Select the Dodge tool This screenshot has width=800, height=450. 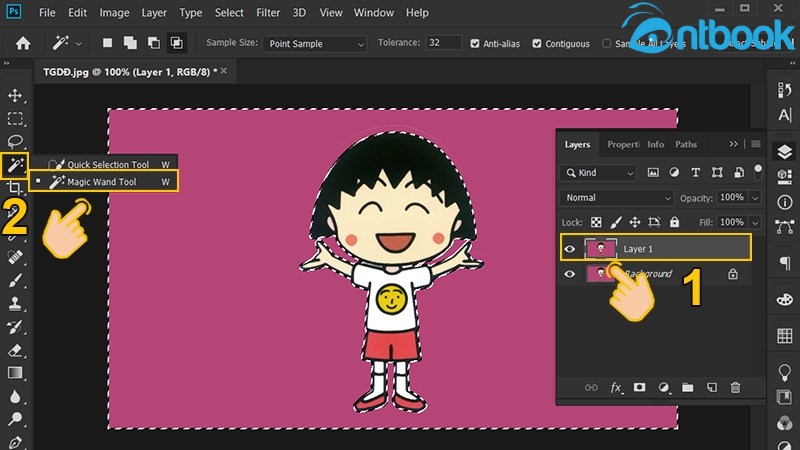tap(15, 419)
